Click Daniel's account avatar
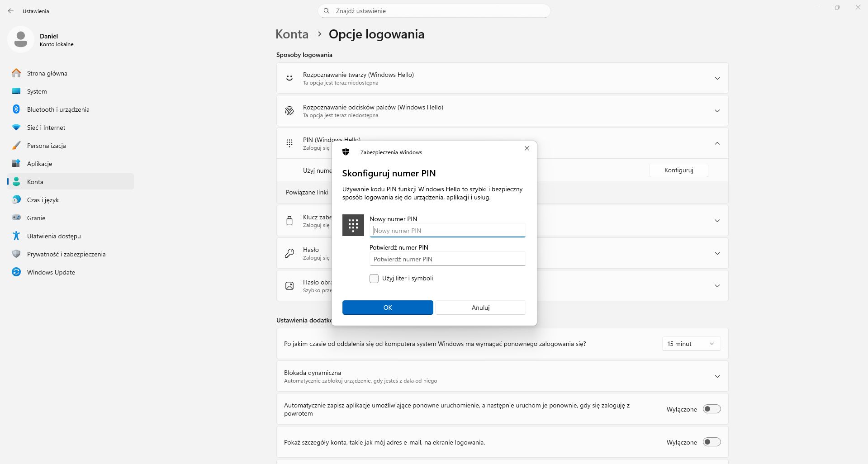Screen dimensions: 868x464 pyautogui.click(x=20, y=39)
